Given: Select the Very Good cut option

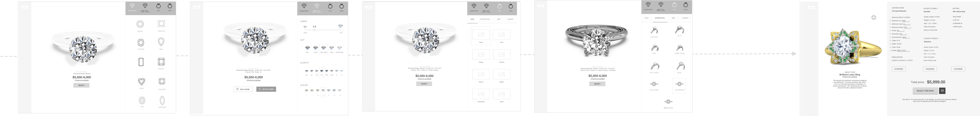Looking at the screenshot, I should point(323,48).
